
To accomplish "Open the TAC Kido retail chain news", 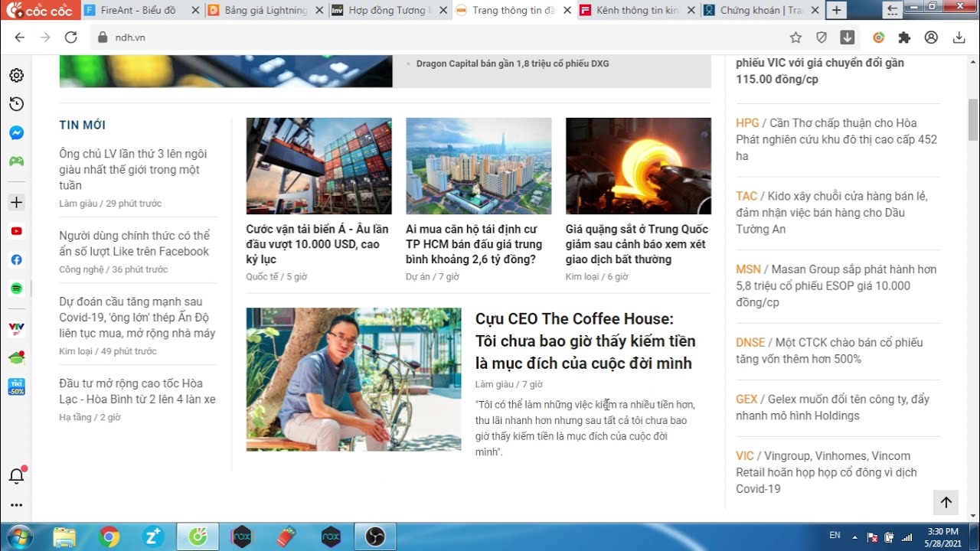I will click(832, 212).
